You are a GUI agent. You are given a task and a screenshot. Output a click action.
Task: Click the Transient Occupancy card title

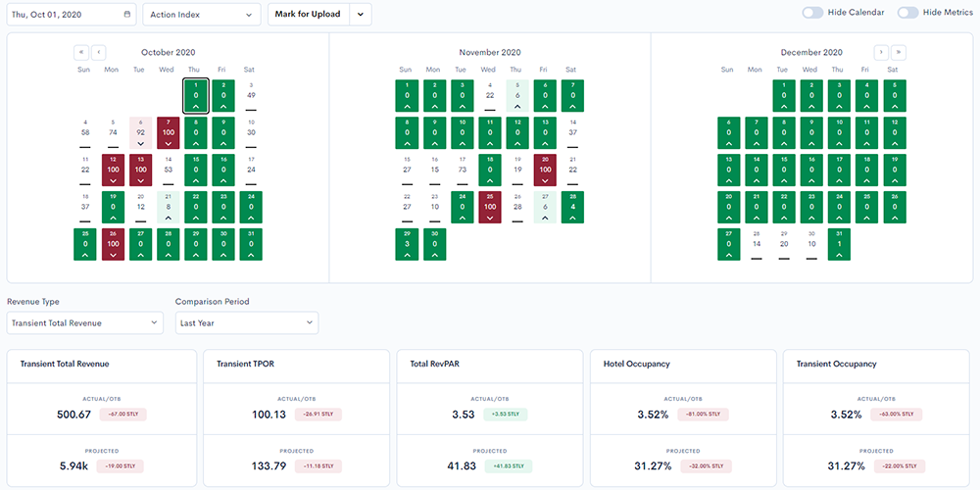(x=836, y=364)
